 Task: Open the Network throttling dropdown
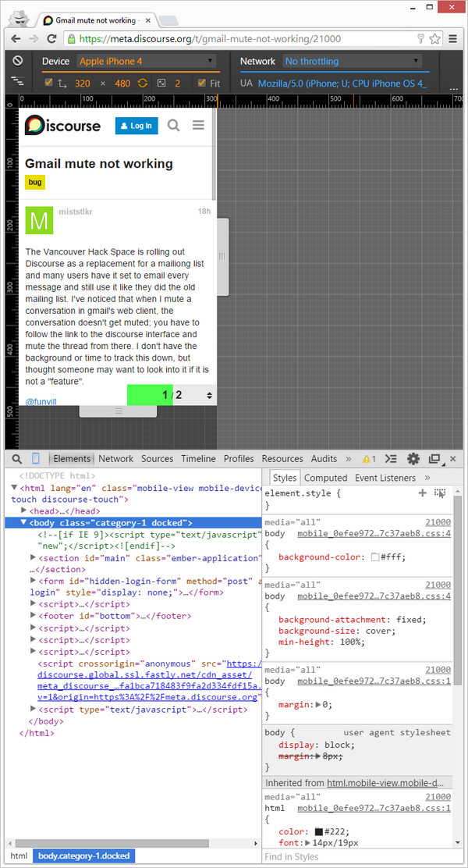click(351, 61)
